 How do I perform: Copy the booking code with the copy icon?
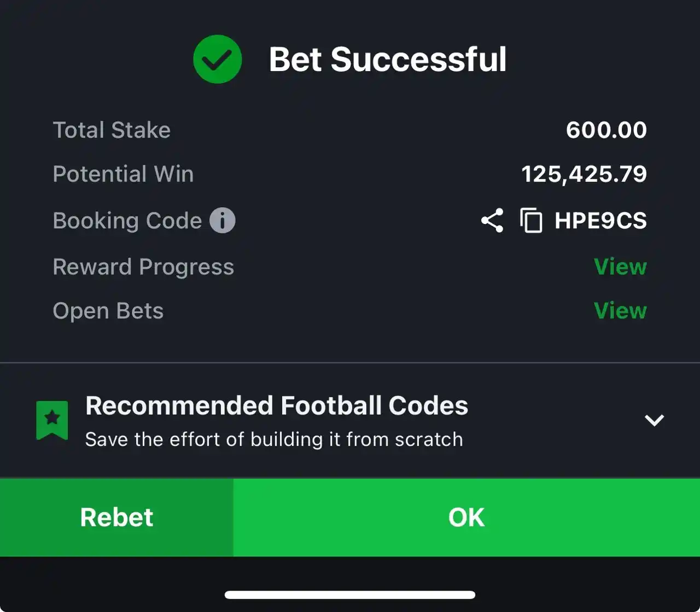531,221
